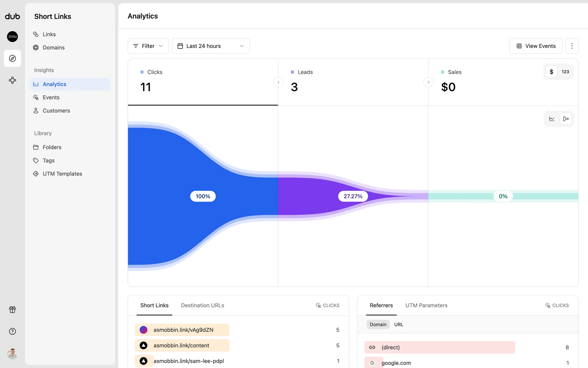The image size is (588, 368).
Task: Click the gift referral icon
Action: click(12, 309)
